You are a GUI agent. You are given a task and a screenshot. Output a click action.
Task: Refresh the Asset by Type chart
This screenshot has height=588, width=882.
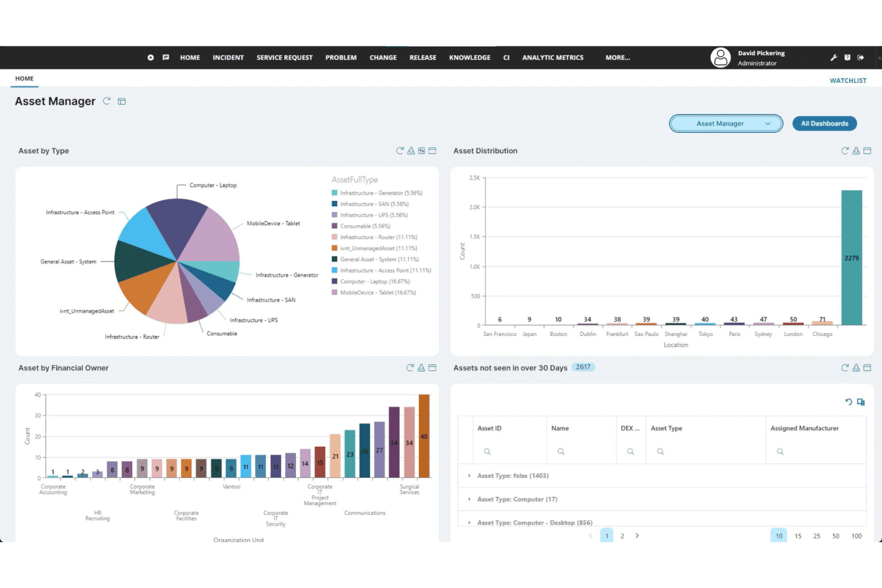(400, 151)
